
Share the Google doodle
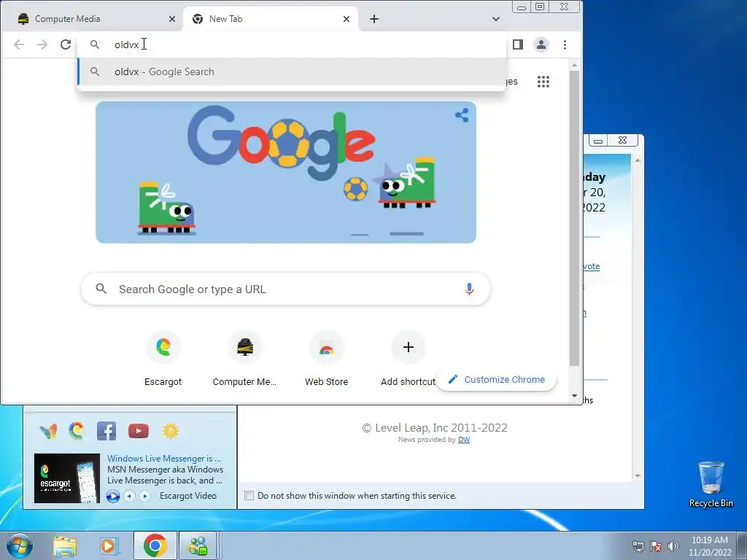(462, 114)
